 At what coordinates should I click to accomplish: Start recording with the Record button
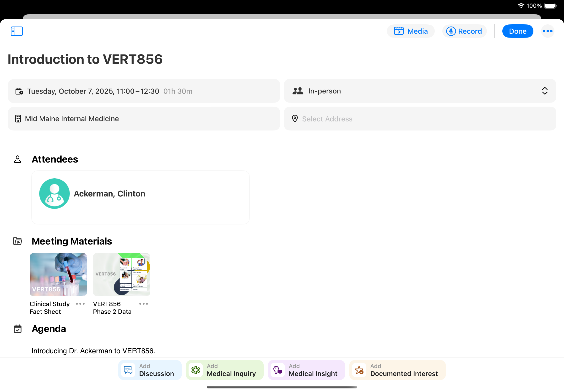464,31
